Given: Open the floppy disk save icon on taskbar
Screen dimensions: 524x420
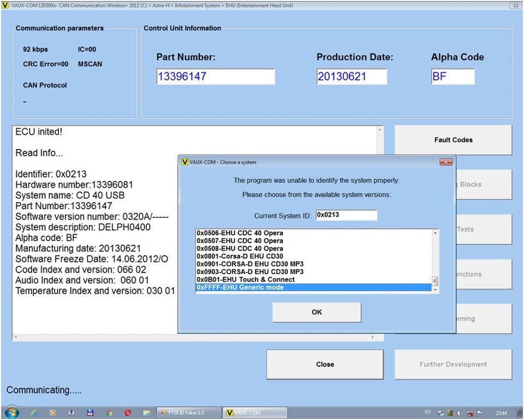Looking at the screenshot, I should coord(90,413).
